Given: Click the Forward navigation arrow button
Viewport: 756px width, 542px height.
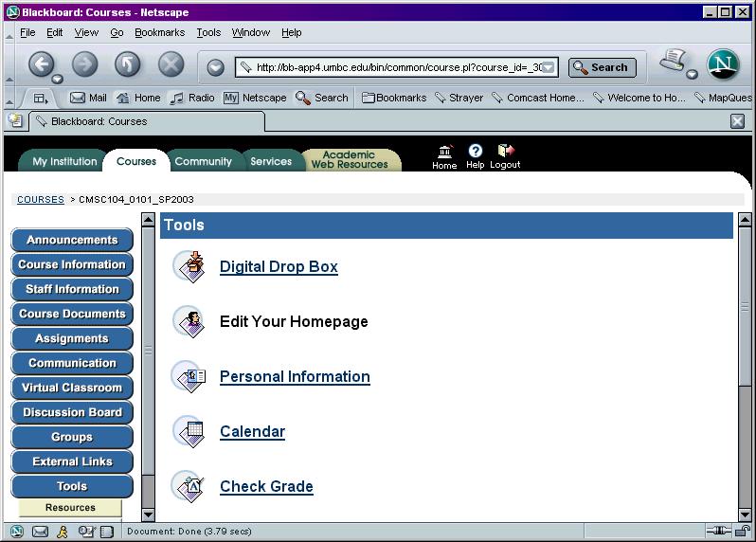Looking at the screenshot, I should point(85,64).
